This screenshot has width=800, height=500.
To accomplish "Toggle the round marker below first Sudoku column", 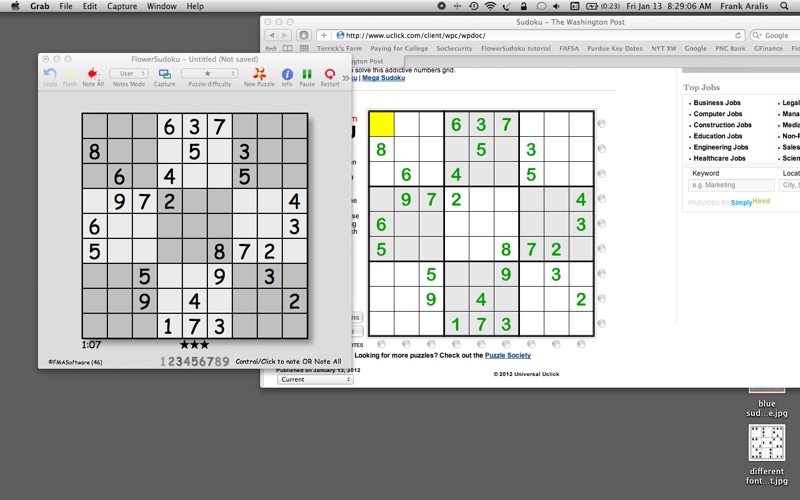I will [381, 344].
